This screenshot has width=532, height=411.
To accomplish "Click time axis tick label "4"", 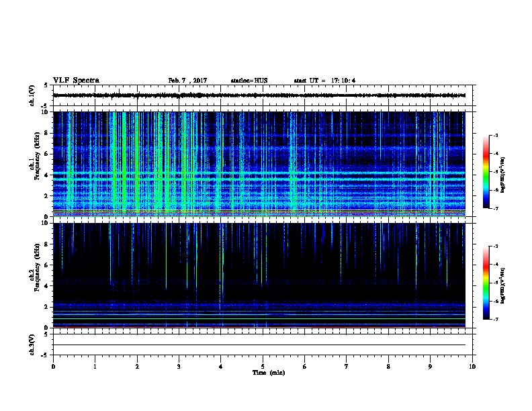I will tap(221, 367).
